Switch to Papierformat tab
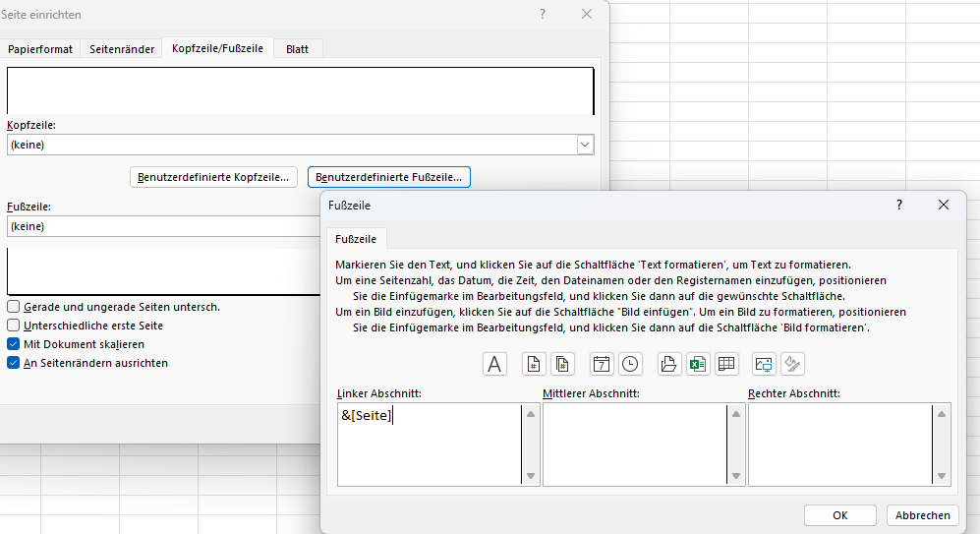 click(40, 49)
